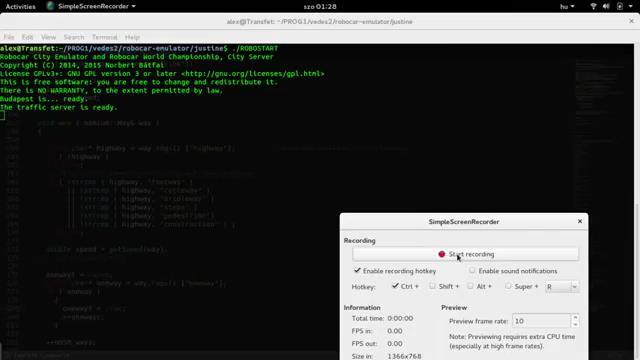
Task: Click the battery status icon
Action: [x=620, y=7]
